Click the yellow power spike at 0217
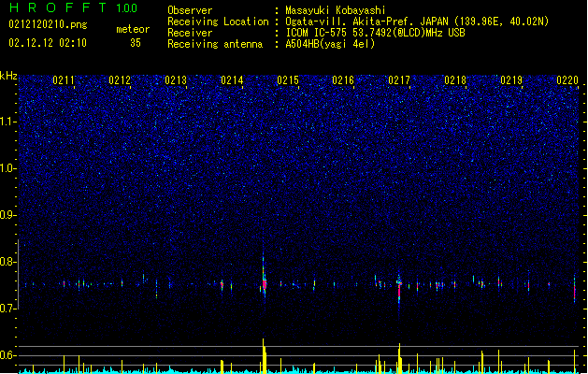 (x=400, y=358)
